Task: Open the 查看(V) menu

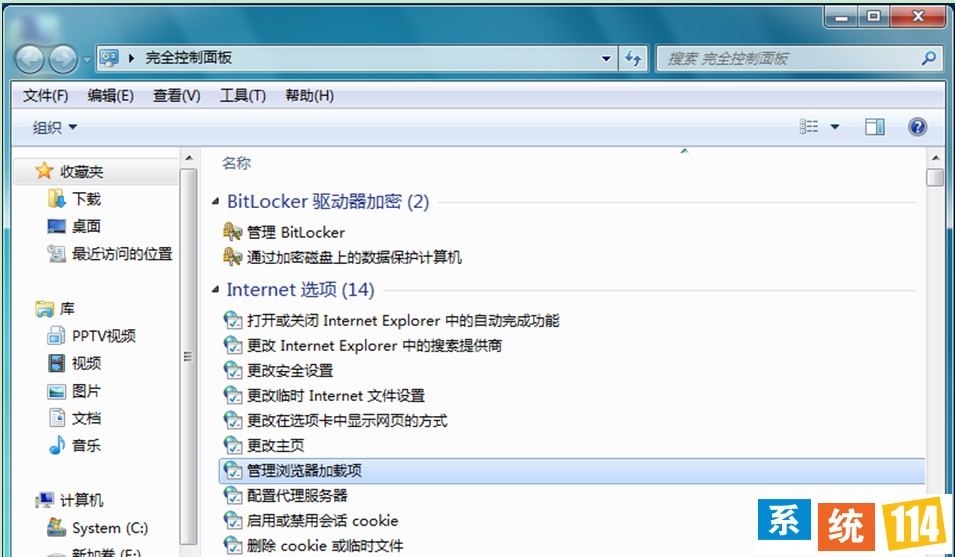Action: pos(176,96)
